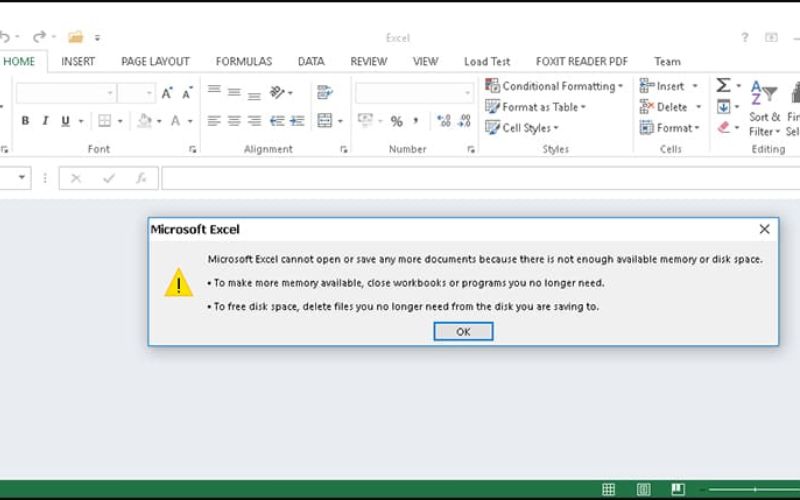Click the Increase Font Size icon
The height and width of the screenshot is (500, 800).
166,93
